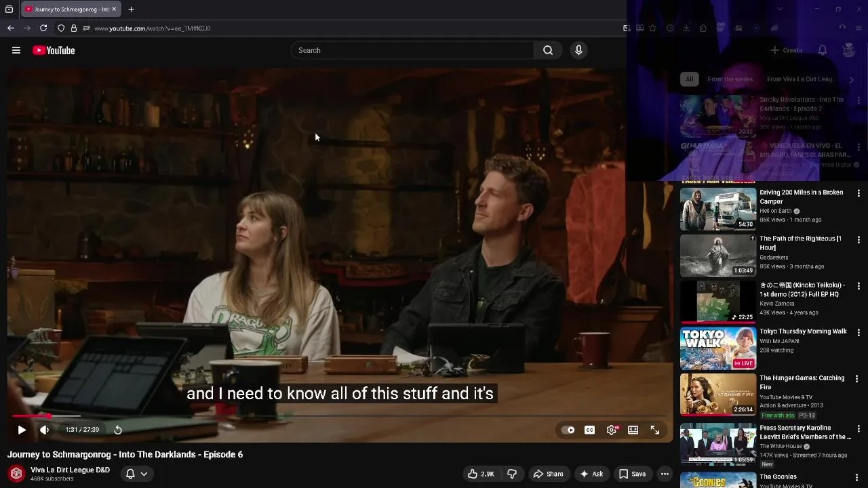Like the video with thumbs up
Viewport: 868px width, 488px height.
tap(481, 474)
